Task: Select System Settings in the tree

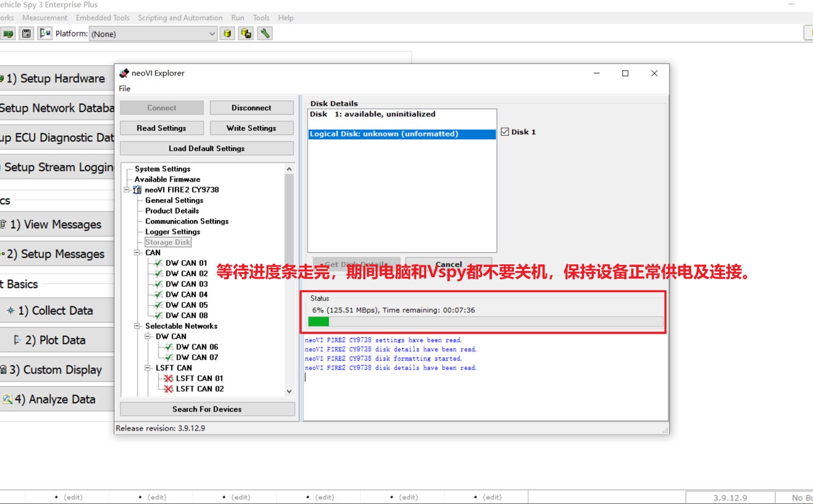Action: pos(163,169)
